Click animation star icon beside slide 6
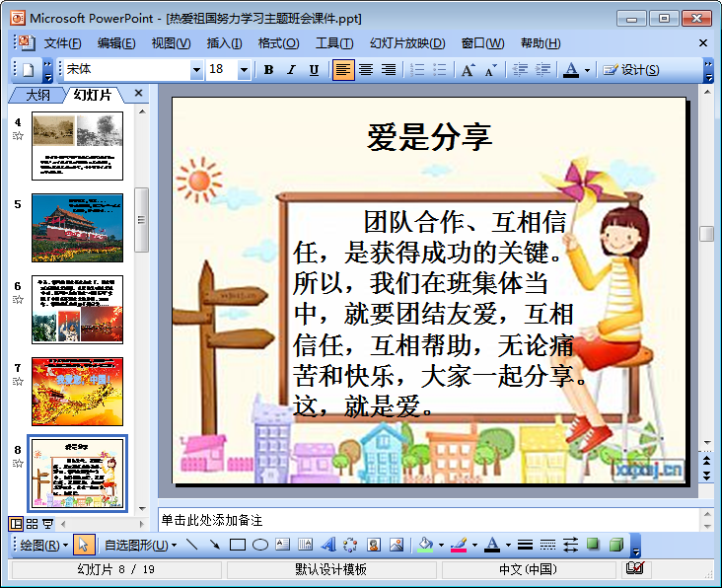Viewport: 722px width, 588px height. [x=18, y=300]
